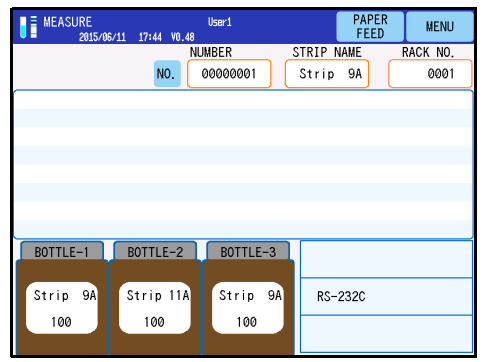Click the RS-232C status row
Viewport: 486px width, 362px height.
point(386,297)
